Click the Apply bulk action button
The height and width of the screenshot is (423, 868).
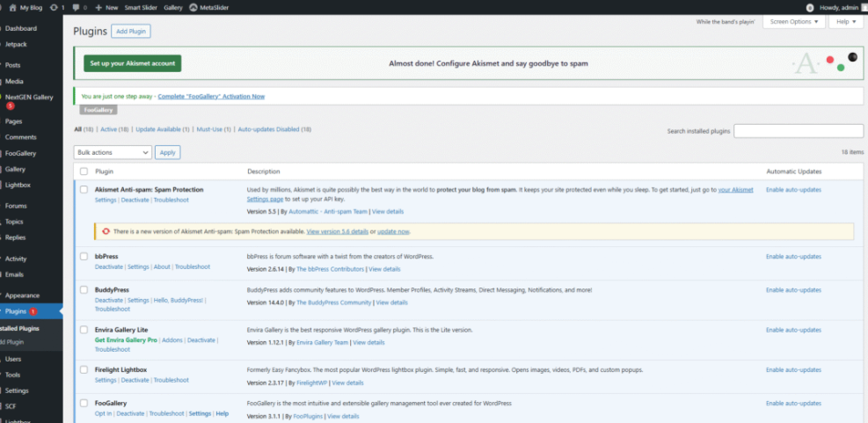pos(168,152)
